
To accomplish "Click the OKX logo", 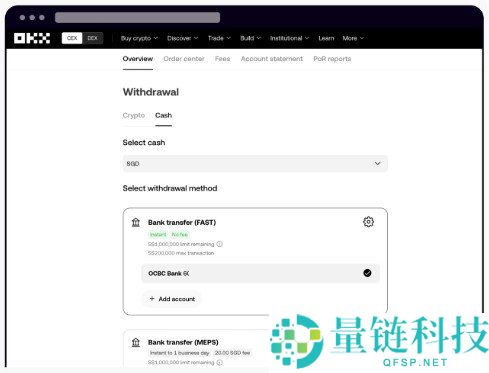I will tap(32, 38).
